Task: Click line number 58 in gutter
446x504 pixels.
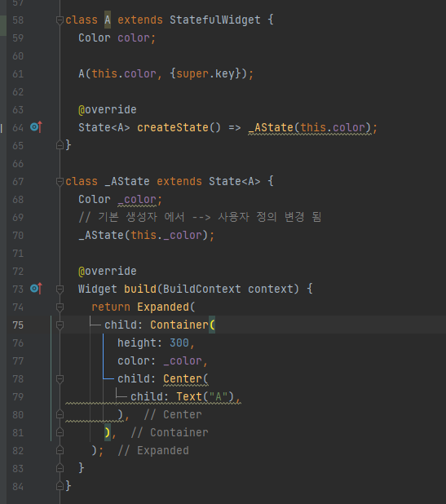Action: point(18,20)
